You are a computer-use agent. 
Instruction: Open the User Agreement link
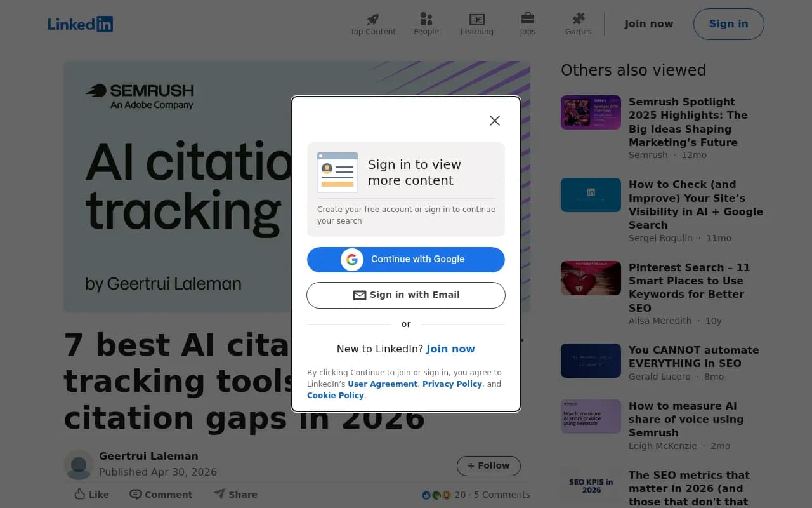[383, 384]
